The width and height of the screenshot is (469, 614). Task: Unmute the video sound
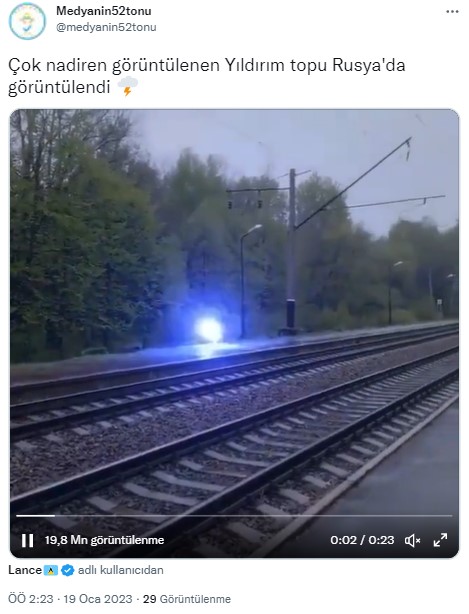point(412,540)
